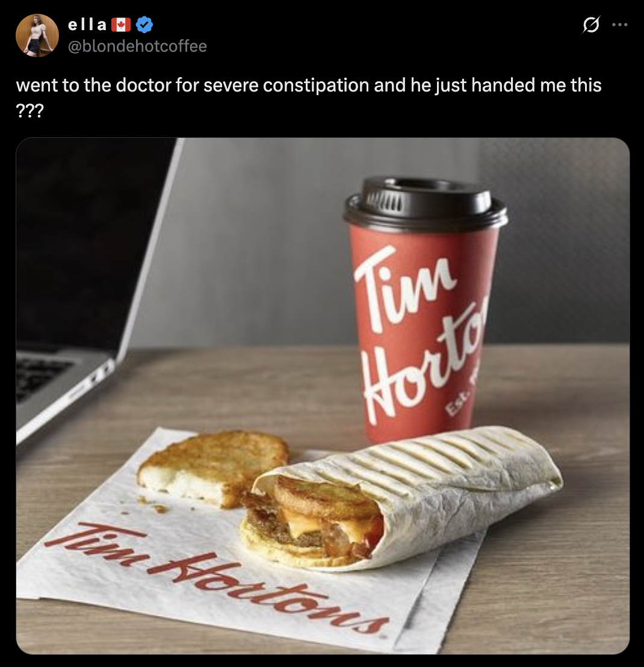This screenshot has width=644, height=667.
Task: Click the blue verified checkmark badge
Action: pyautogui.click(x=144, y=25)
